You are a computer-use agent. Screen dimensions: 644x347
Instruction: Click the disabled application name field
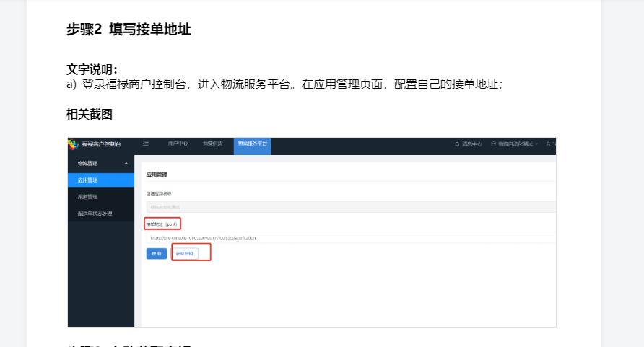tap(351, 207)
